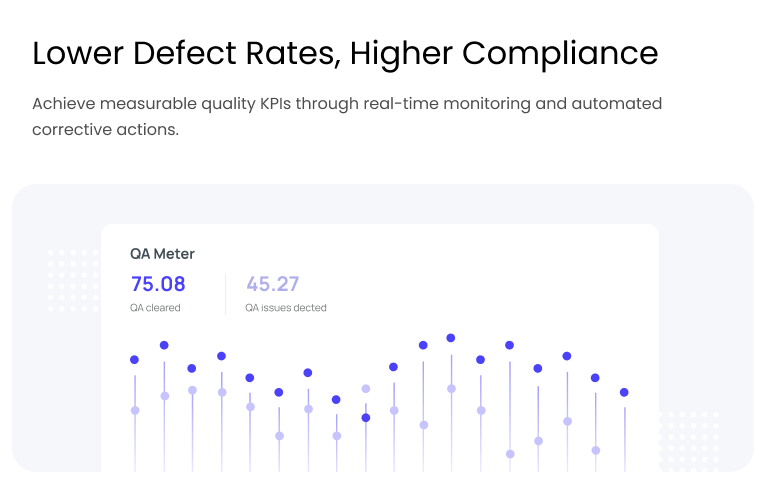Image resolution: width=766 pixels, height=484 pixels.
Task: Click the dotted pattern at card's right edge
Action: click(688, 438)
